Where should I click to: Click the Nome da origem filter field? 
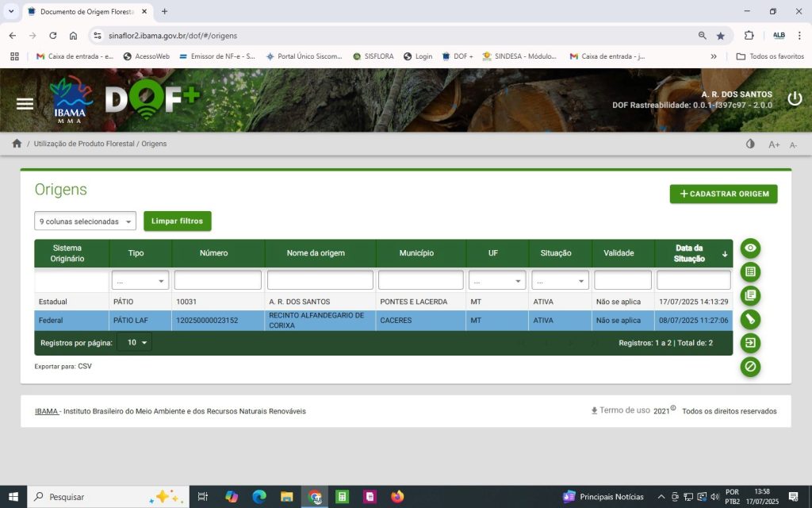tap(320, 280)
